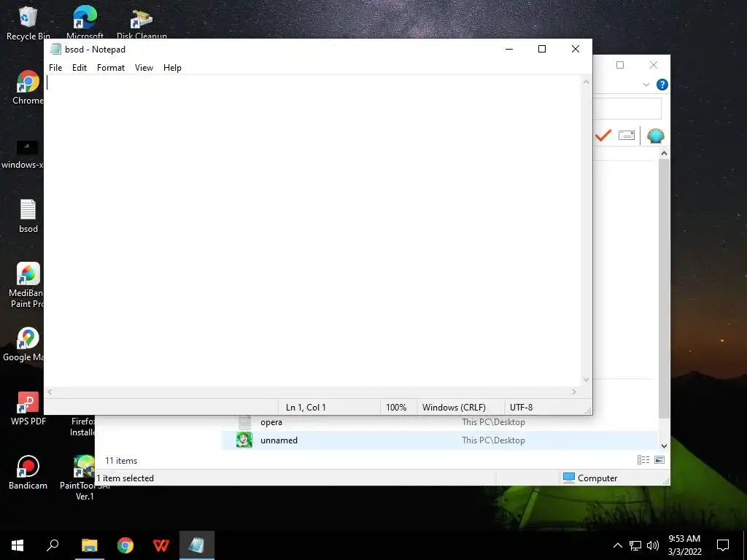The height and width of the screenshot is (560, 747).
Task: Open the clock showing 9:53 AM
Action: (x=684, y=545)
